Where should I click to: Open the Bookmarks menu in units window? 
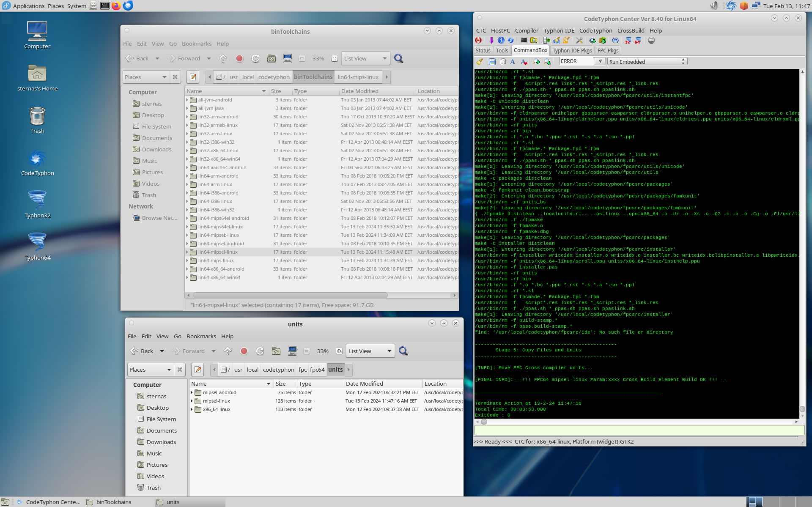[201, 336]
